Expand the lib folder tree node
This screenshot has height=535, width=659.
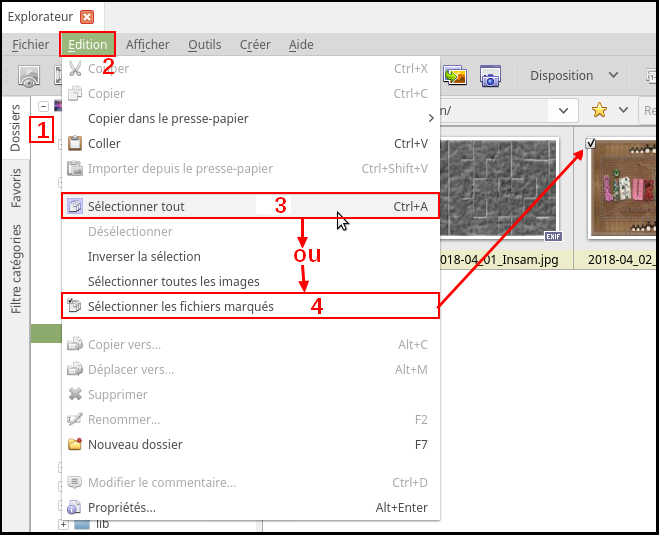(63, 524)
